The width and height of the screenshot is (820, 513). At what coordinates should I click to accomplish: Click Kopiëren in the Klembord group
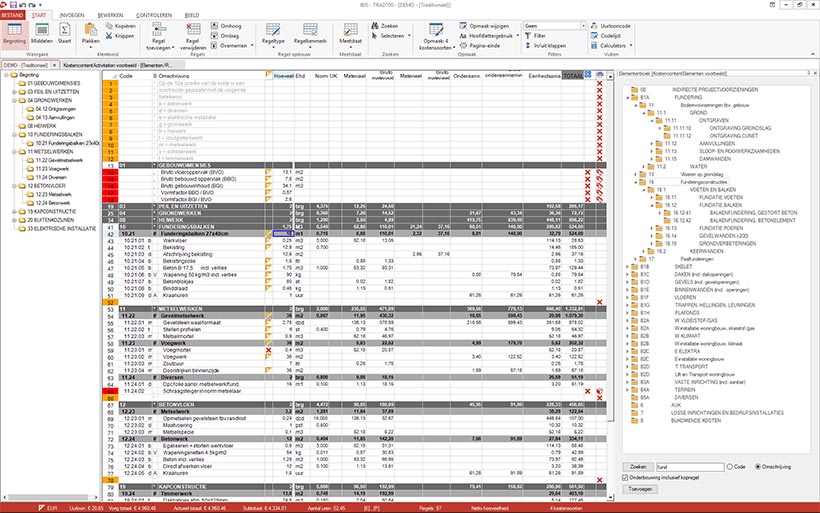click(120, 26)
